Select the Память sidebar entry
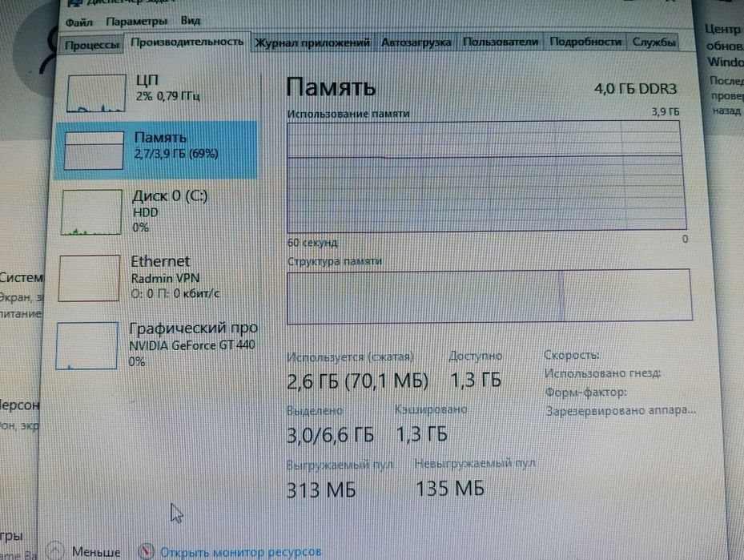Screen dimensions: 744x560 (x=155, y=150)
